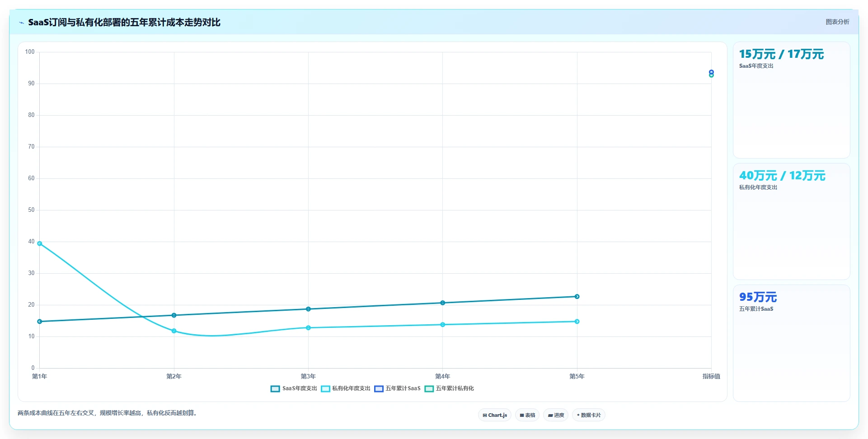868x439 pixels.
Task: Click the SaaS年度支出 data point at 第2年
Action: pos(174,315)
